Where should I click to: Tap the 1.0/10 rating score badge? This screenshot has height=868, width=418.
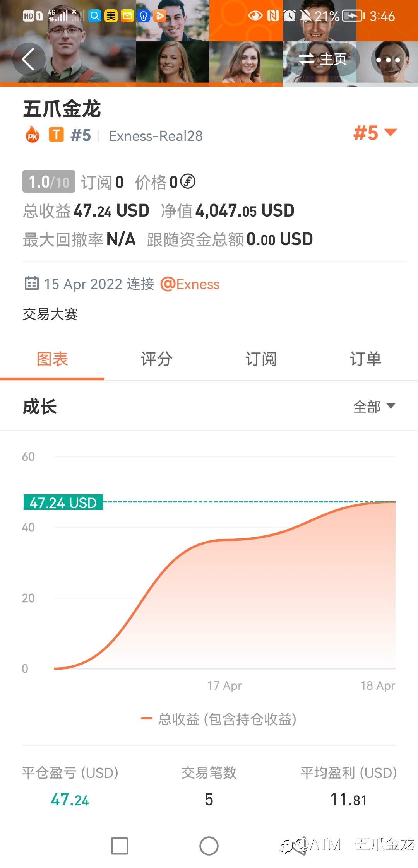(x=49, y=181)
